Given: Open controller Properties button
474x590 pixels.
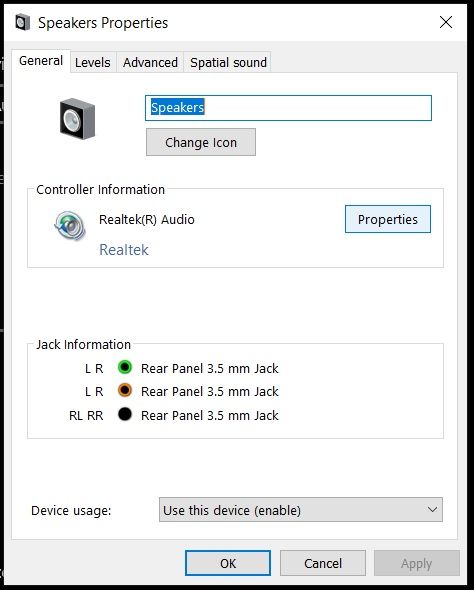Looking at the screenshot, I should pyautogui.click(x=388, y=219).
